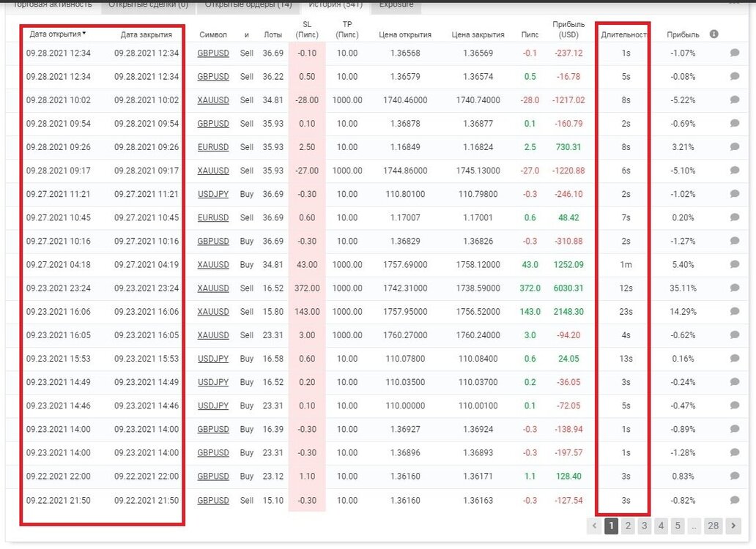
Task: Open comment icon for the -197.57 profit row
Action: click(x=735, y=452)
